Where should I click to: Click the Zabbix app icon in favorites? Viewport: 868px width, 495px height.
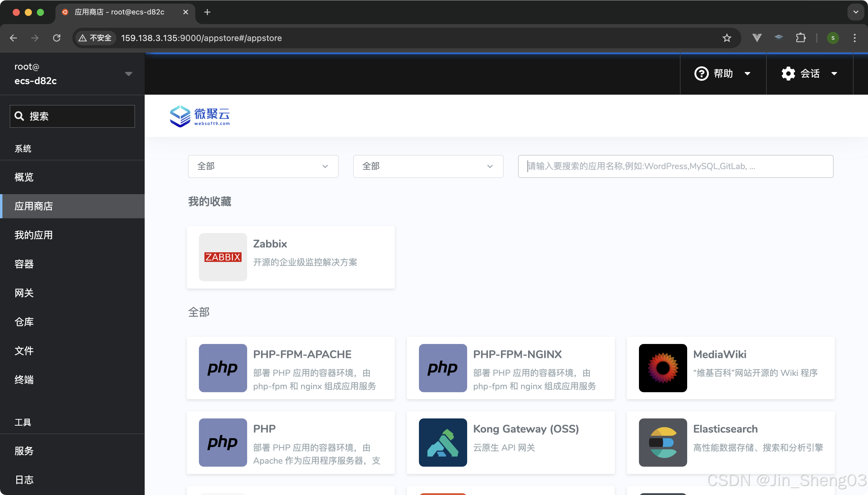[x=223, y=257]
